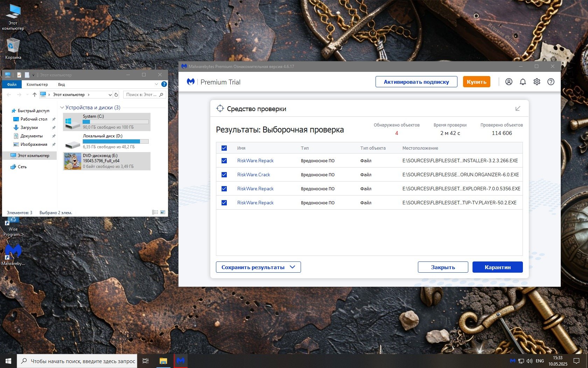Image resolution: width=588 pixels, height=368 pixels.
Task: Open the Malwarebytes account icon
Action: pyautogui.click(x=509, y=82)
